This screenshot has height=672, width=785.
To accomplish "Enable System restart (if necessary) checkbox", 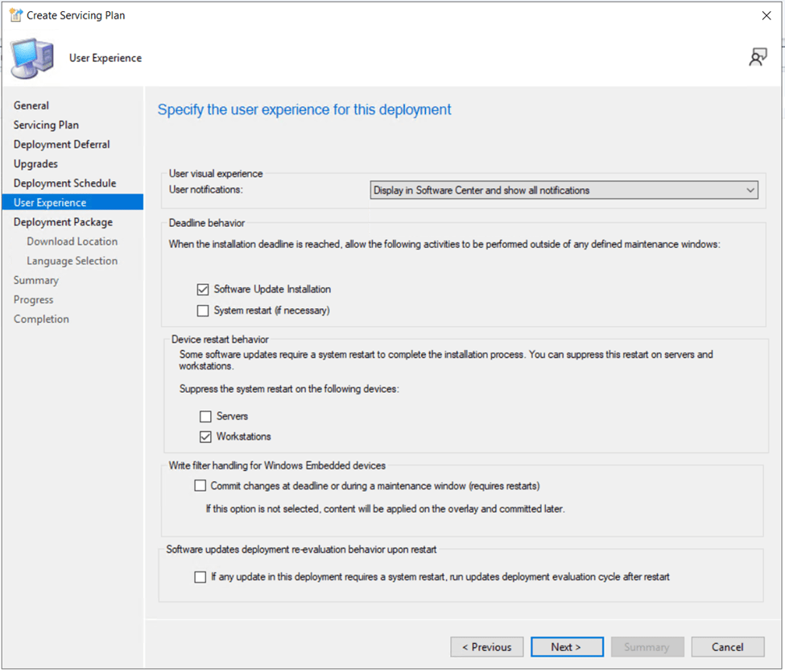I will (203, 311).
